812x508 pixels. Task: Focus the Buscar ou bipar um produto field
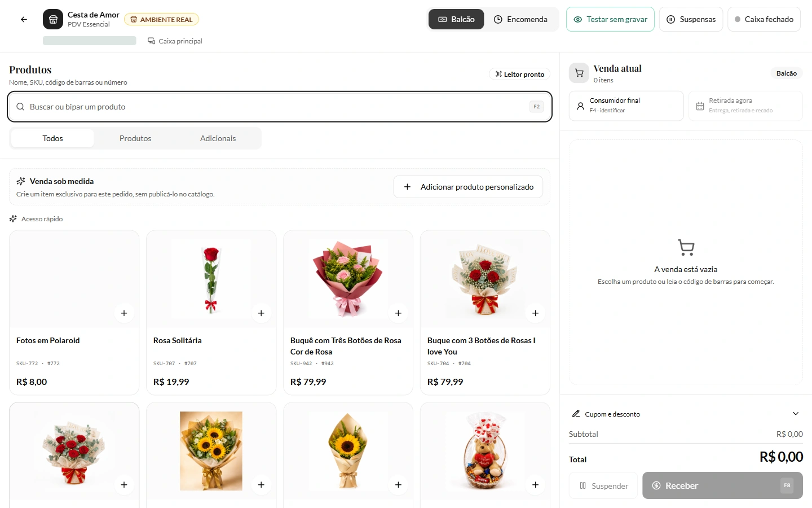[x=280, y=107]
